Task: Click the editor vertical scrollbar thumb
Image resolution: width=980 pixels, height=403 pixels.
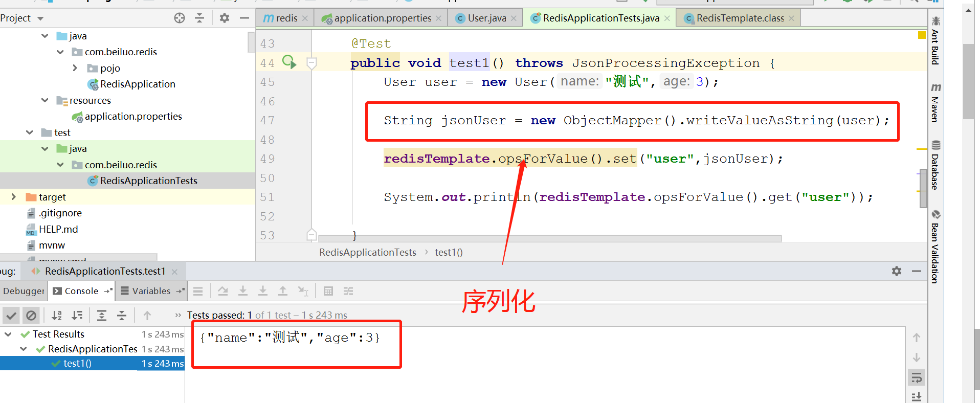Action: [x=923, y=189]
